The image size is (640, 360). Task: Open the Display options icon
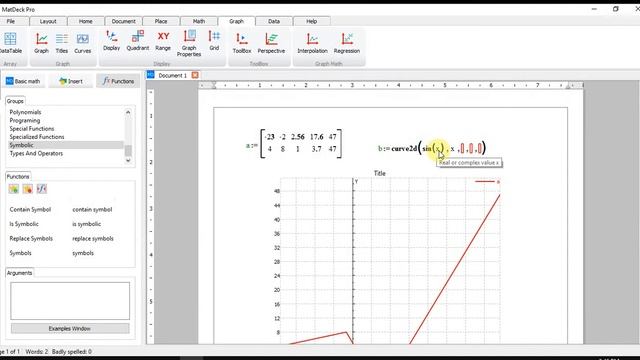coord(111,41)
